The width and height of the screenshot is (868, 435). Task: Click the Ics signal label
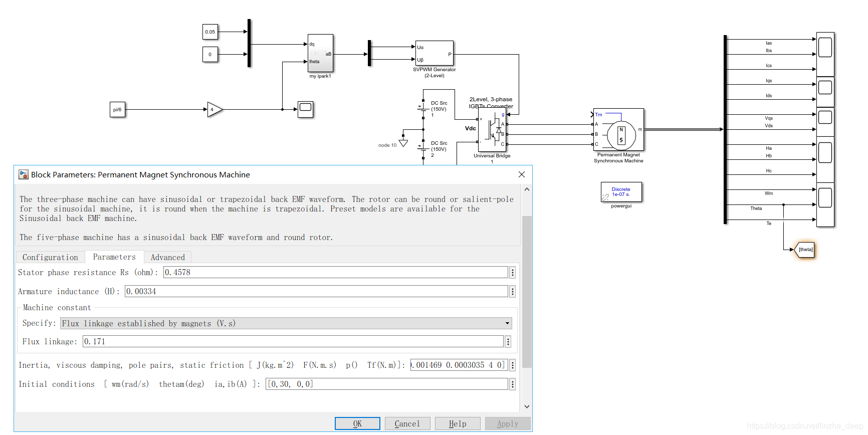[x=769, y=66]
